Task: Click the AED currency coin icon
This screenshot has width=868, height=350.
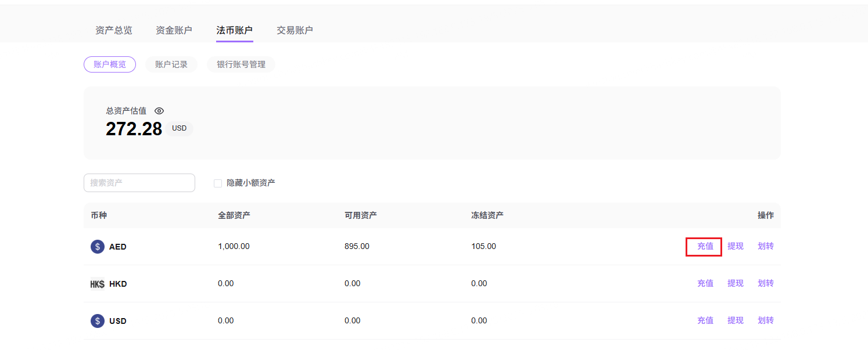Action: 98,247
